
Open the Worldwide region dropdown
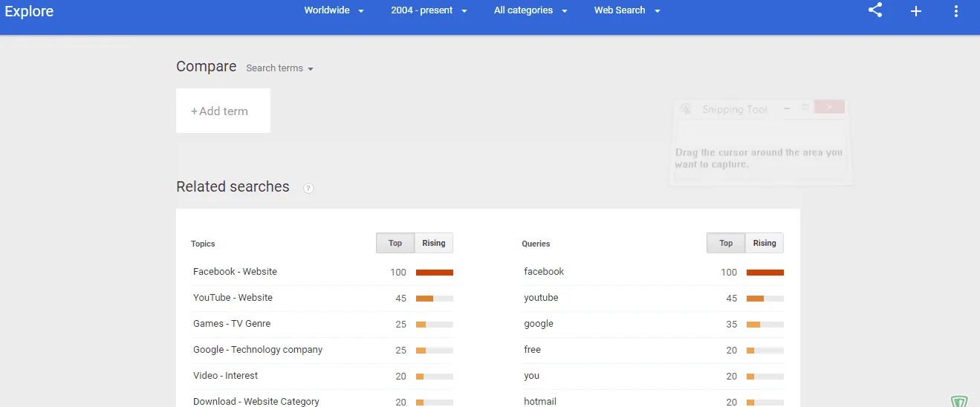pos(334,10)
